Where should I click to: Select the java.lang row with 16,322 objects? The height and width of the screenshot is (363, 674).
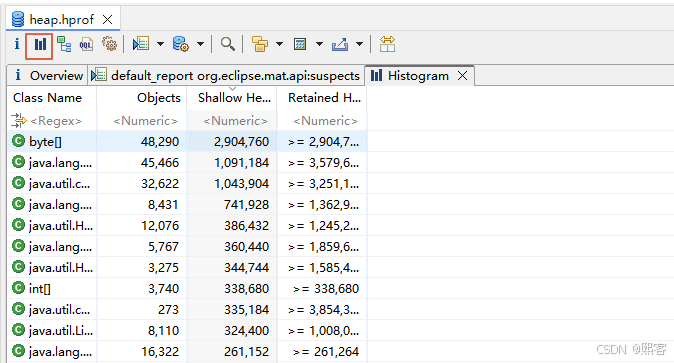point(187,352)
